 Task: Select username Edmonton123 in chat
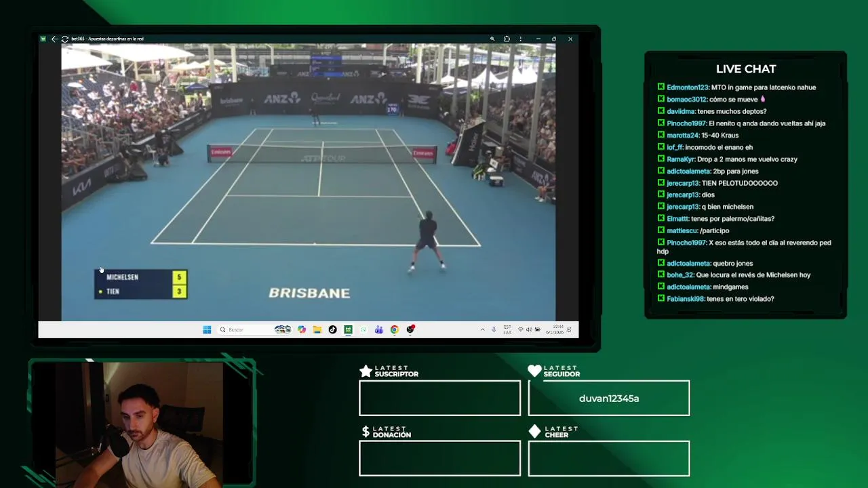point(688,87)
